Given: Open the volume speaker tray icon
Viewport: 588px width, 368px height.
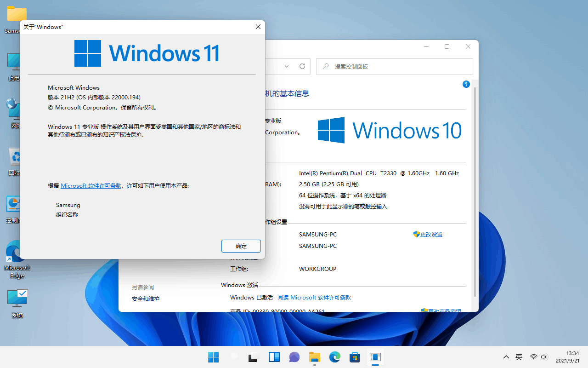Looking at the screenshot, I should pyautogui.click(x=544, y=357).
